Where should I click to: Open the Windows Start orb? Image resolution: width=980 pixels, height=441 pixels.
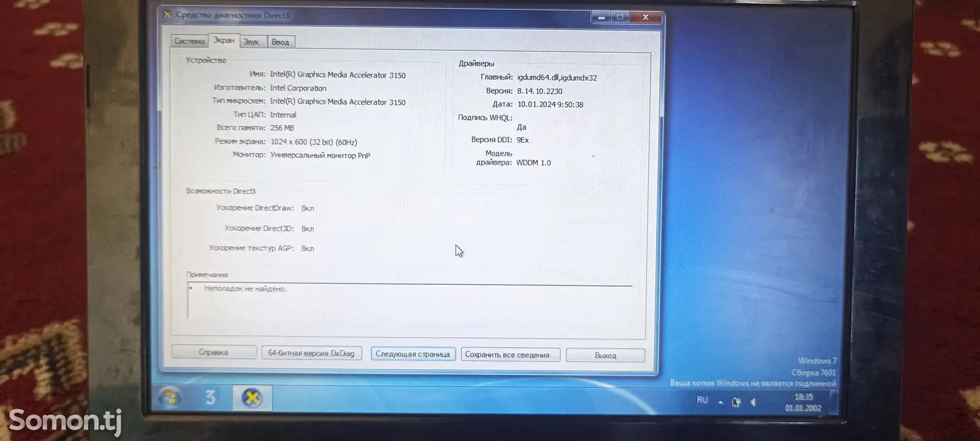(170, 398)
